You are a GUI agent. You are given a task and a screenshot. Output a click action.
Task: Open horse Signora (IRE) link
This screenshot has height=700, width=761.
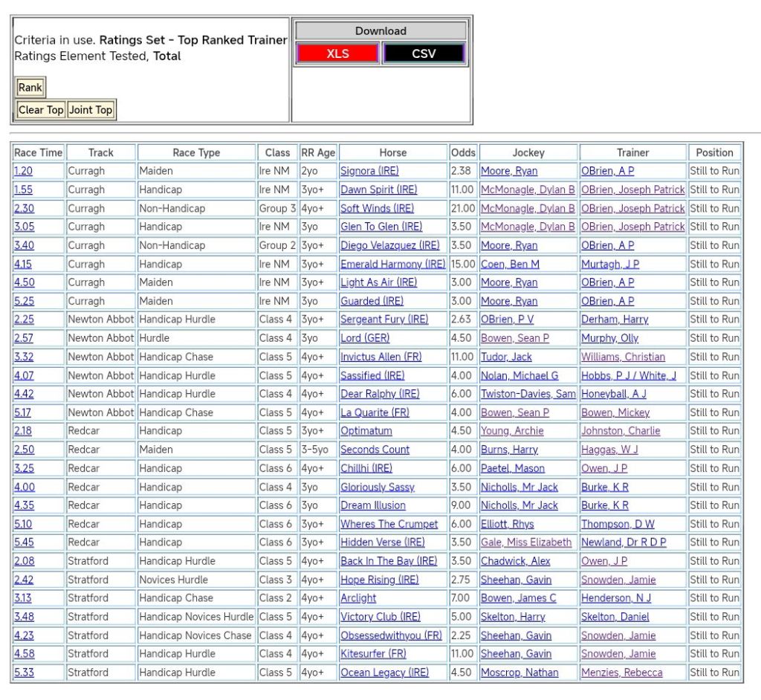pos(369,171)
